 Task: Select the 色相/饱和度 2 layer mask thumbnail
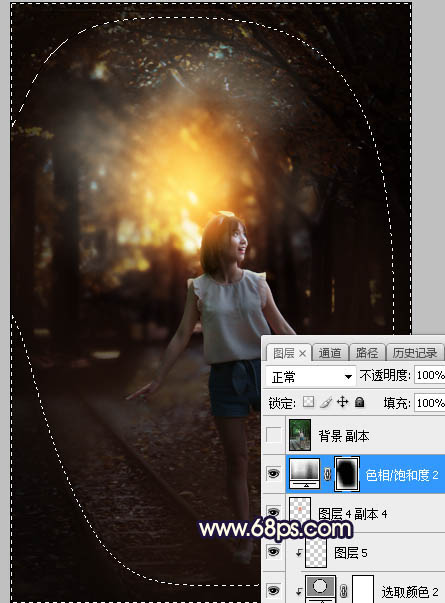347,474
